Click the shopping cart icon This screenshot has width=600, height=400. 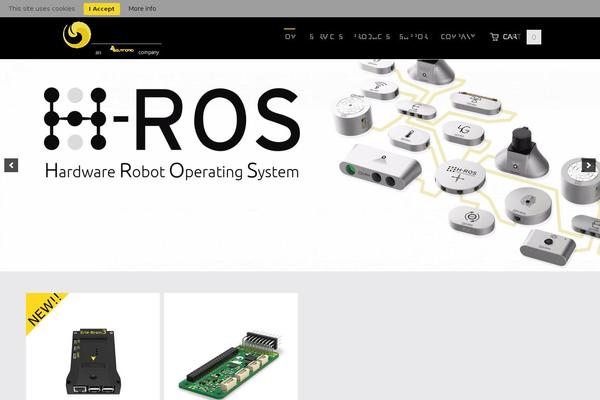click(494, 37)
